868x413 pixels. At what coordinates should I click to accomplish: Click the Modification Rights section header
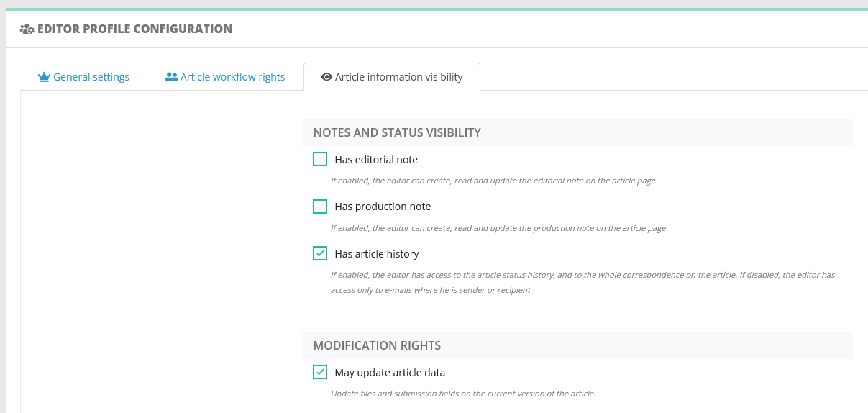(x=577, y=345)
